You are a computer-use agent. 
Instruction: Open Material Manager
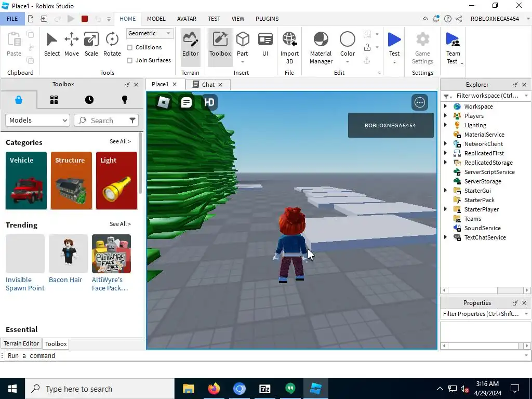[x=321, y=47]
